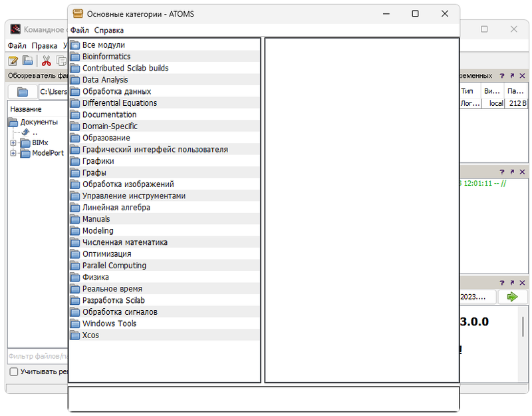
Task: Click the news feed vertical scrollbar
Action: pos(523,327)
